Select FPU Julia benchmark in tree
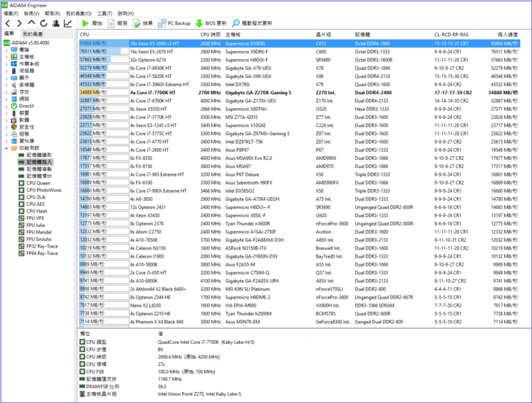 click(x=35, y=225)
